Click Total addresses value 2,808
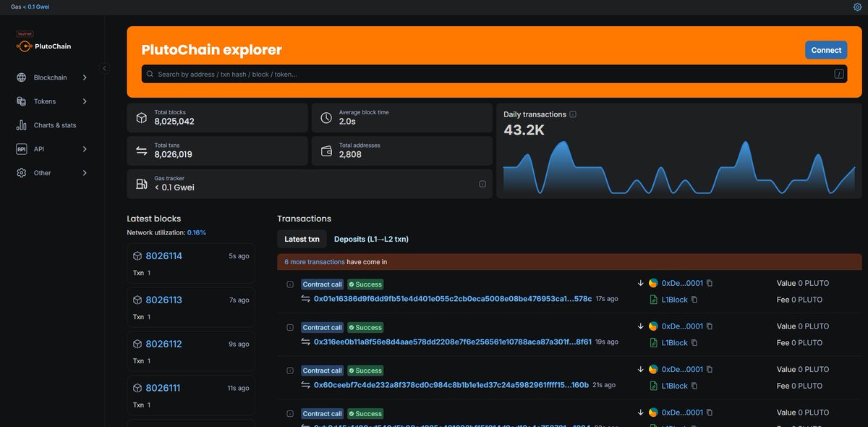 point(350,154)
